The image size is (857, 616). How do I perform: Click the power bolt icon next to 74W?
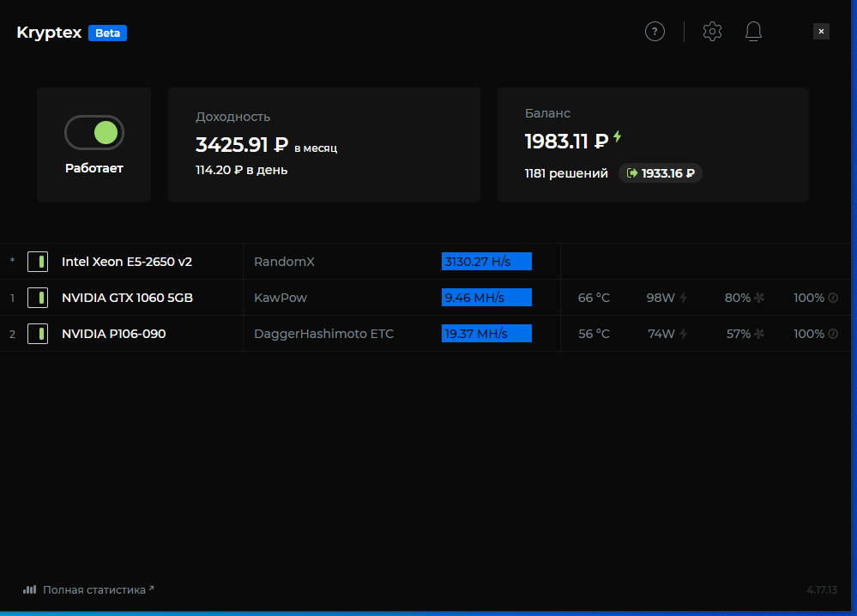(683, 334)
